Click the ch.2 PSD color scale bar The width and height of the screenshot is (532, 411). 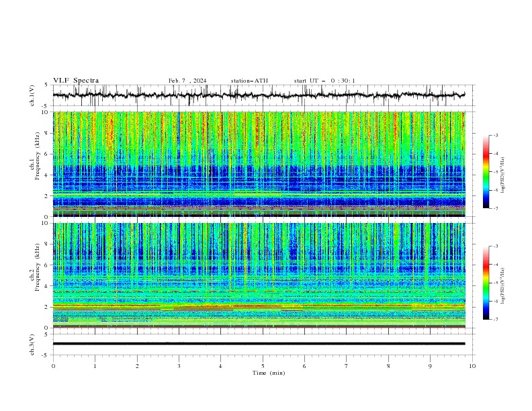coord(486,283)
